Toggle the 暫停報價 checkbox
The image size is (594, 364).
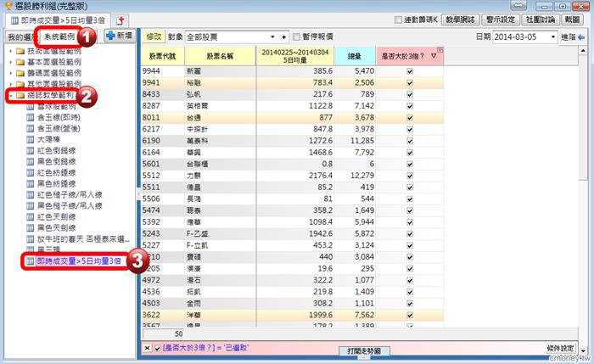(x=296, y=36)
